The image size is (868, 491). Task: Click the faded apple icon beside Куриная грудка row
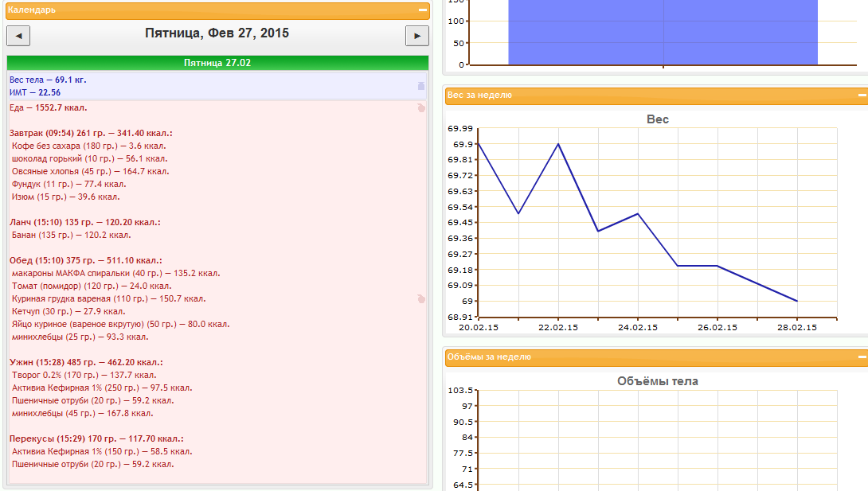421,298
